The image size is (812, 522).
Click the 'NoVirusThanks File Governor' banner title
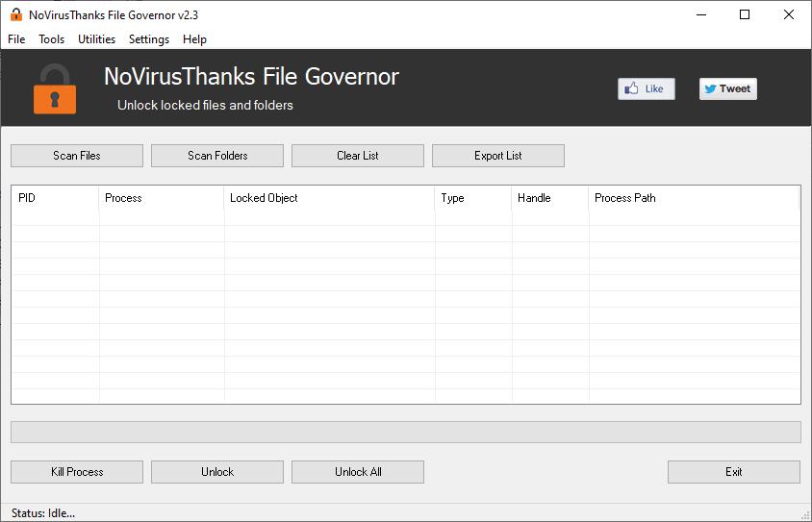click(252, 77)
